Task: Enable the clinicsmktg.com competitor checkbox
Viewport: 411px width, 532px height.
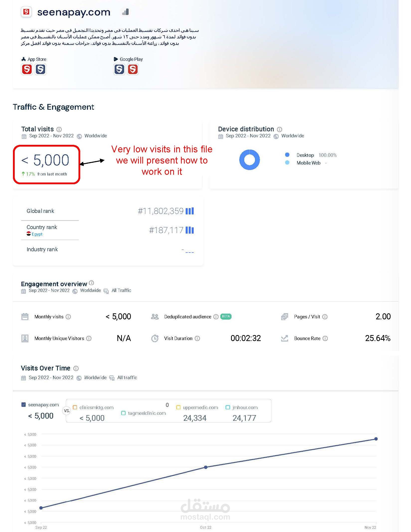Action: coord(75,407)
